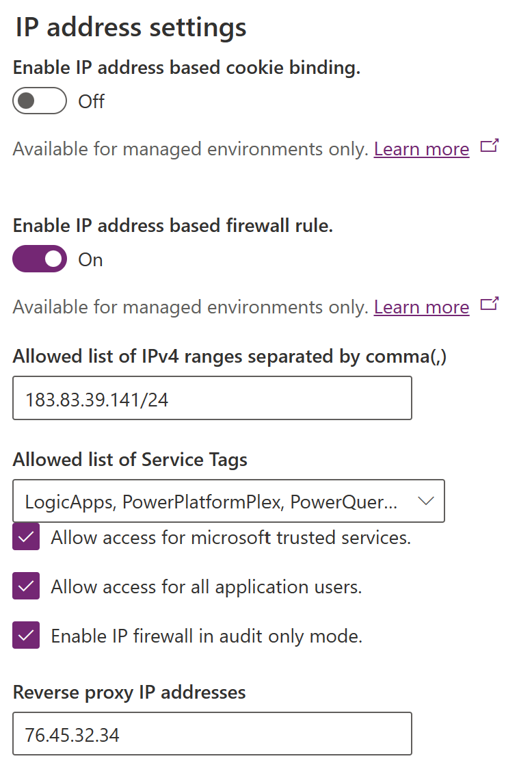Open Learn more link under cookie binding
Screen dimensions: 532x776
pyautogui.click(x=421, y=149)
